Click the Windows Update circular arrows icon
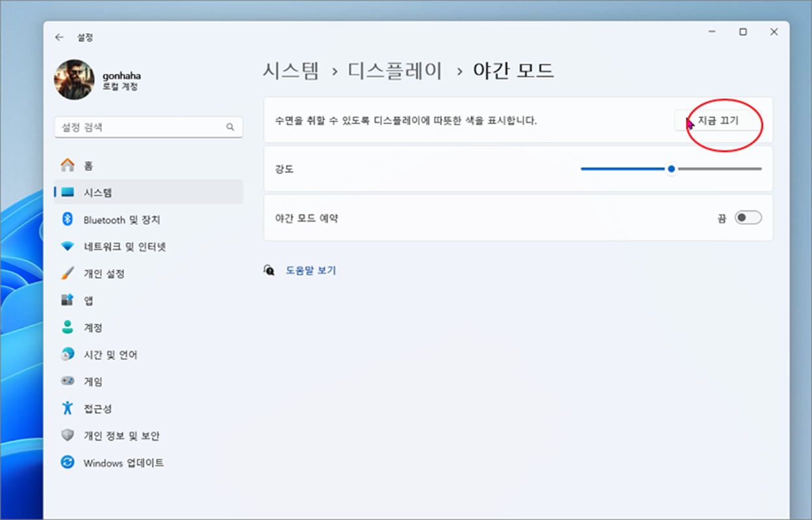The image size is (812, 520). pos(68,463)
